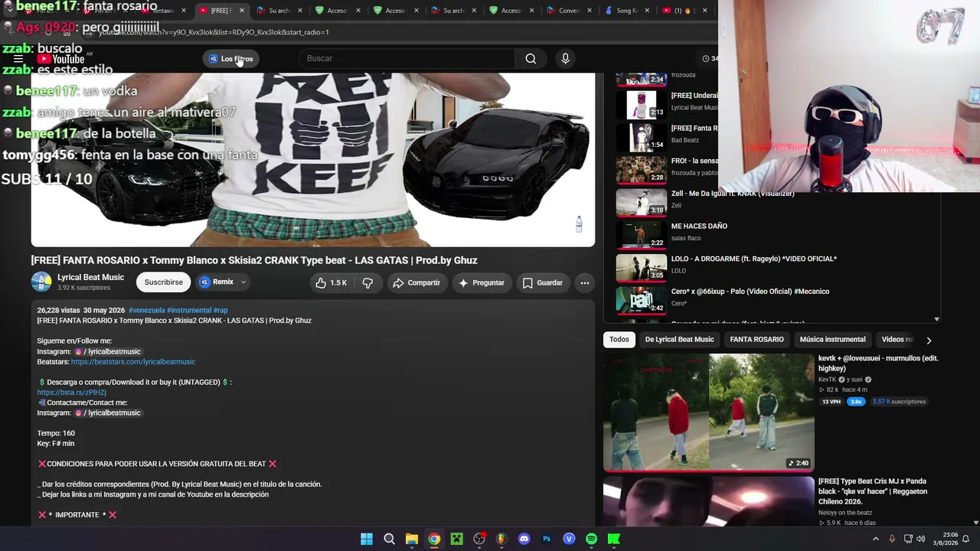The width and height of the screenshot is (980, 551).
Task: Start voice search with the microphone
Action: tap(565, 59)
